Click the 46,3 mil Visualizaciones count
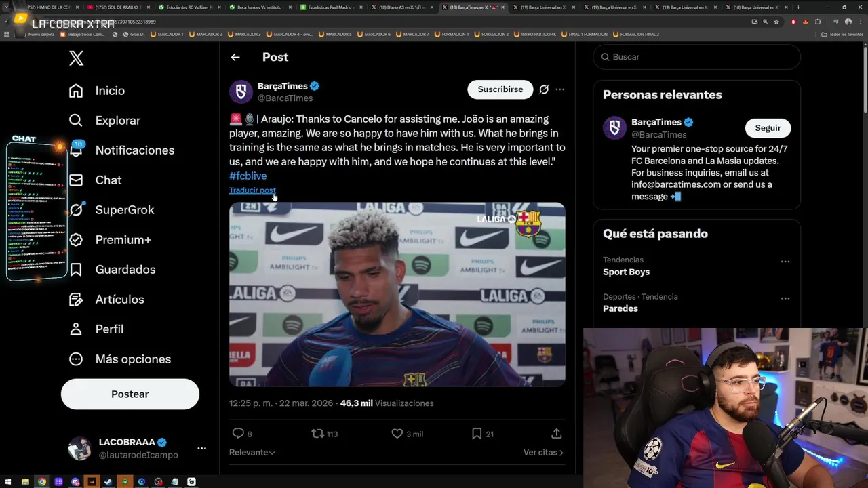The image size is (868, 488). tap(387, 403)
